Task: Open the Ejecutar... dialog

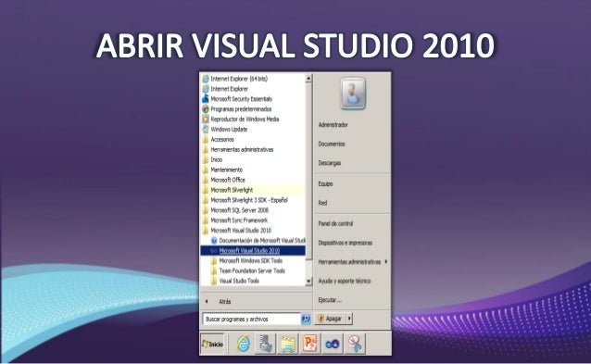Action: pos(330,300)
